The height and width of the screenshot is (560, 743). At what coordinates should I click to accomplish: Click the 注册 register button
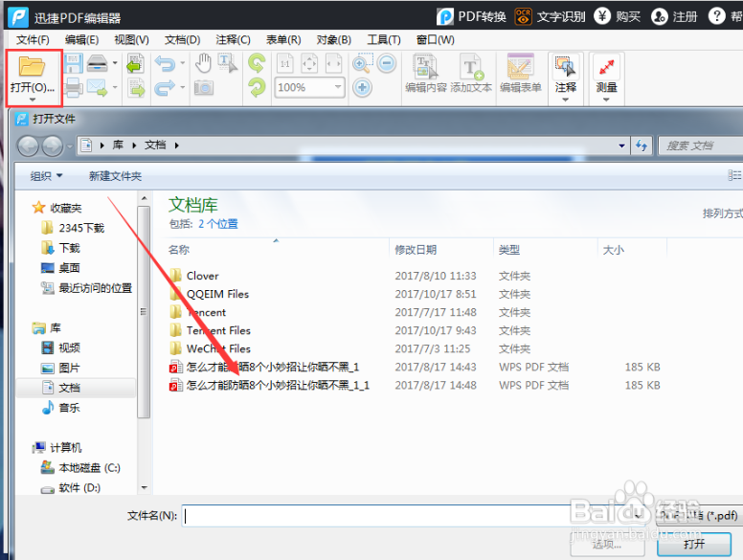[x=674, y=16]
